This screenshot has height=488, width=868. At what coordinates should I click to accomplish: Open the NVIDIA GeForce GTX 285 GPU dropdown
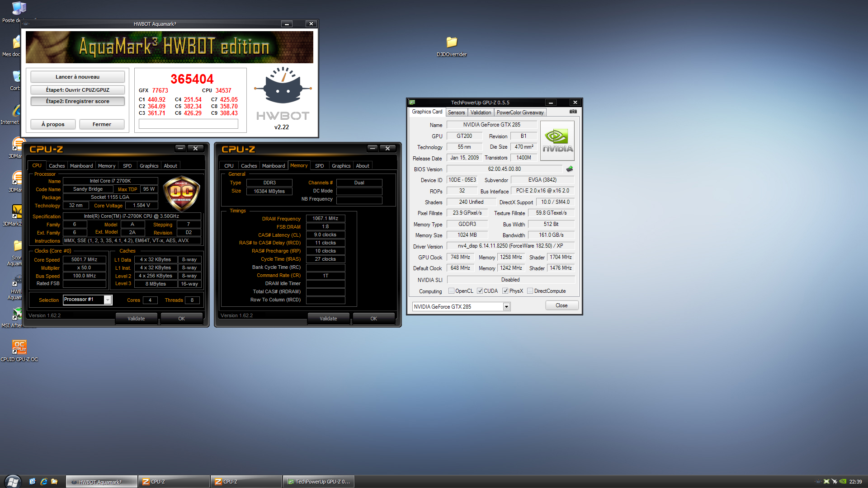pos(506,307)
